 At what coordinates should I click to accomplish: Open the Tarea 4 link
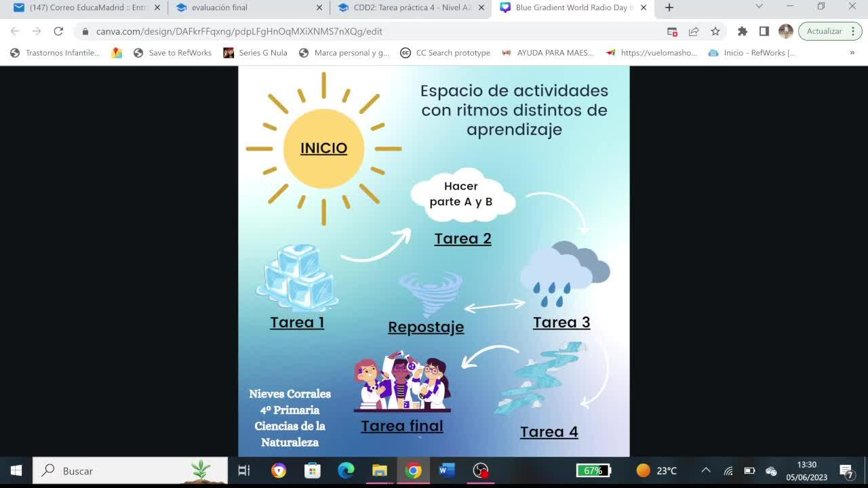tap(549, 432)
